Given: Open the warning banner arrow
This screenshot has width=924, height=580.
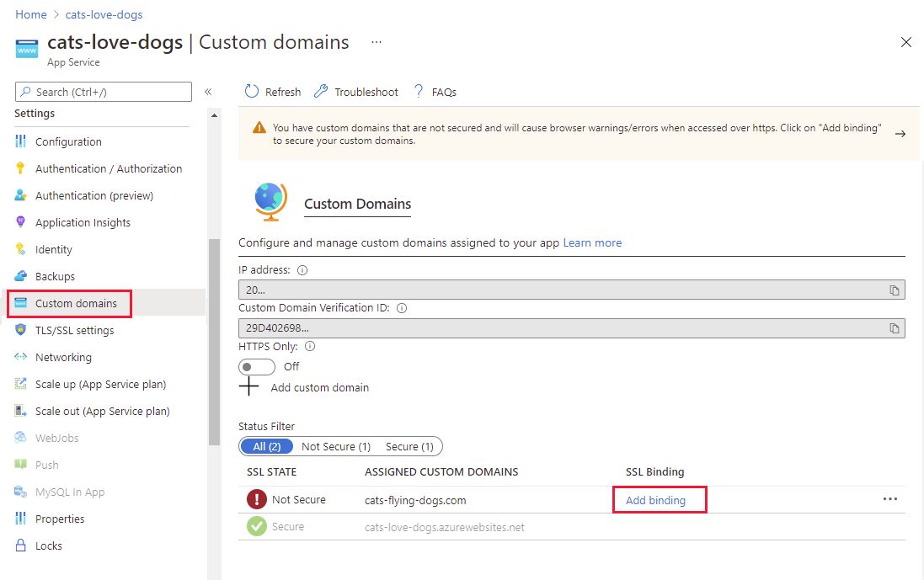Looking at the screenshot, I should click(900, 134).
